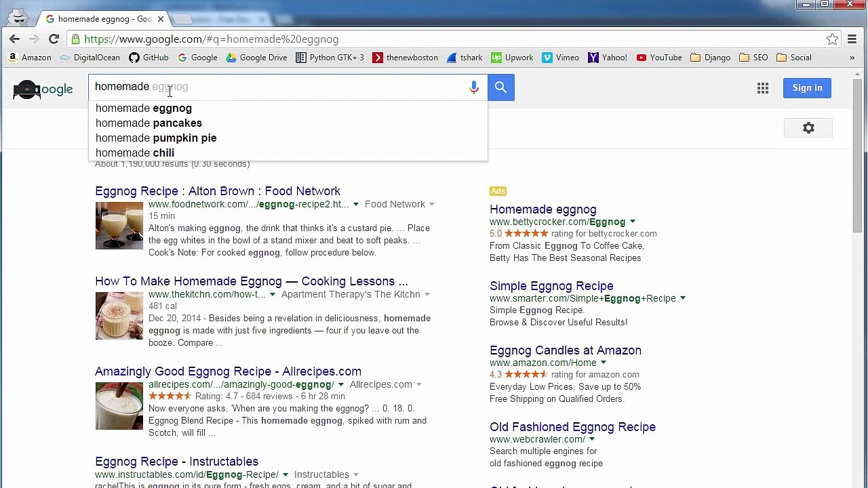
Task: Open the Alton Brown eggnog thumbnail
Action: [x=119, y=226]
